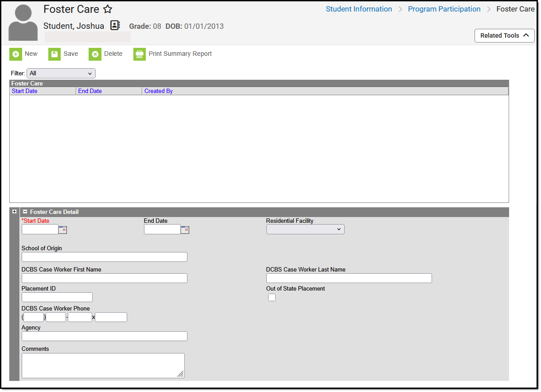Collapse the Foster Care Detail section
Viewport: 541px width, 392px height.
click(25, 211)
